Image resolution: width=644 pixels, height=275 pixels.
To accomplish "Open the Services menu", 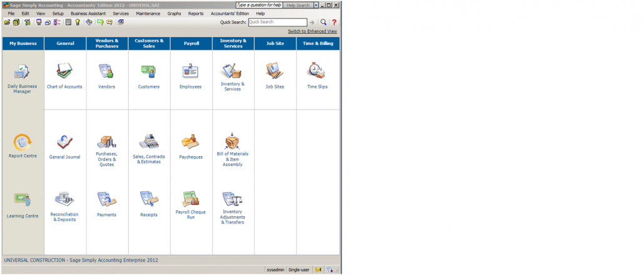I will (121, 14).
